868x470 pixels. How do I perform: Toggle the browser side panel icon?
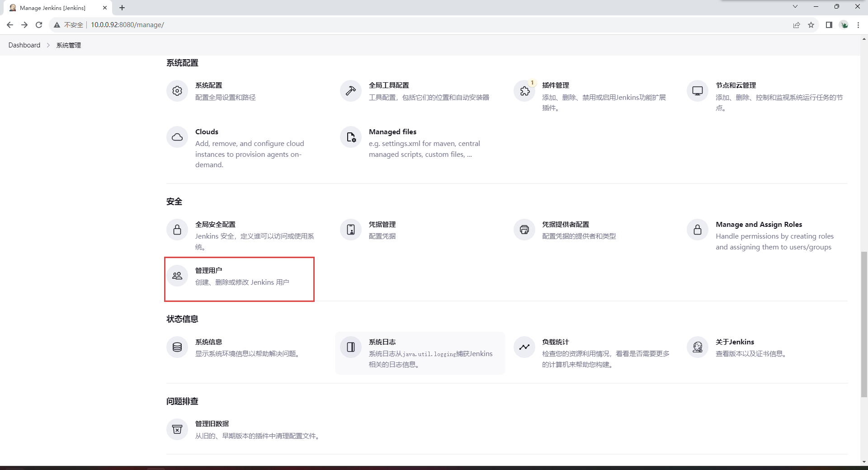pos(829,25)
